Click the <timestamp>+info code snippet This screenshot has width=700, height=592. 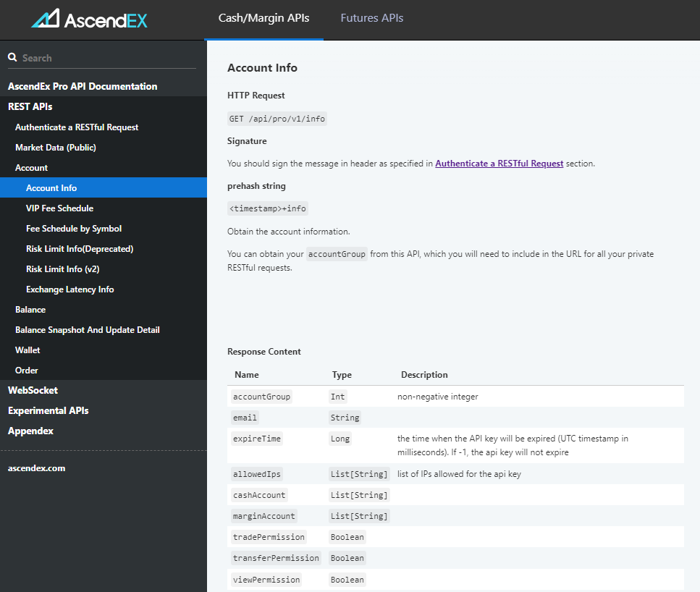267,208
